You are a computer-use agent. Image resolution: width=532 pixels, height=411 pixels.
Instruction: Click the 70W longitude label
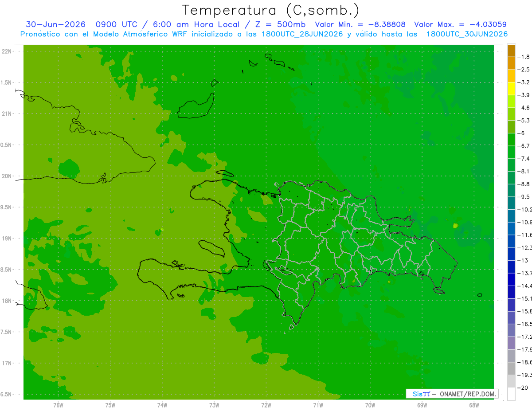(370, 405)
